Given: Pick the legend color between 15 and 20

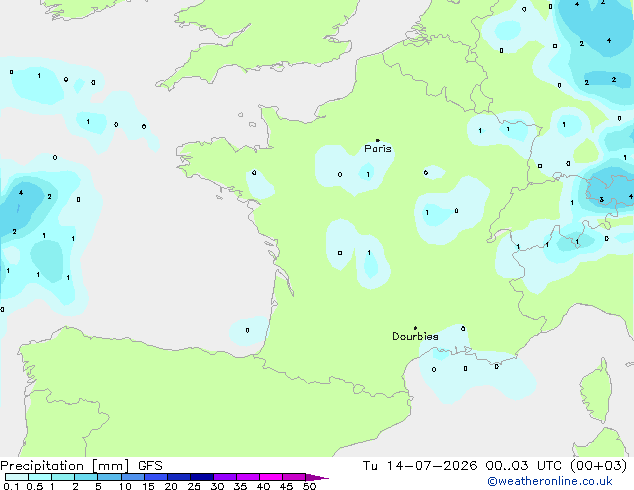Looking at the screenshot, I should (x=155, y=477).
